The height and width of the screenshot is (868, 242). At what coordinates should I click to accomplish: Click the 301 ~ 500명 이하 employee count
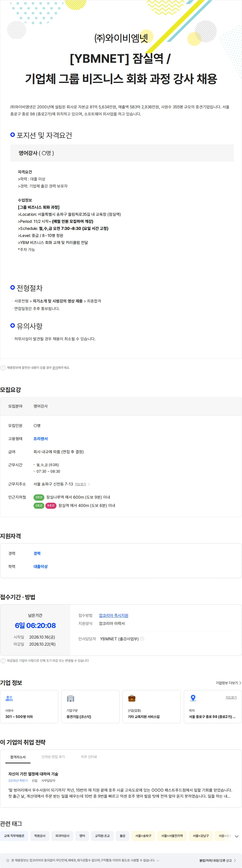[19, 717]
